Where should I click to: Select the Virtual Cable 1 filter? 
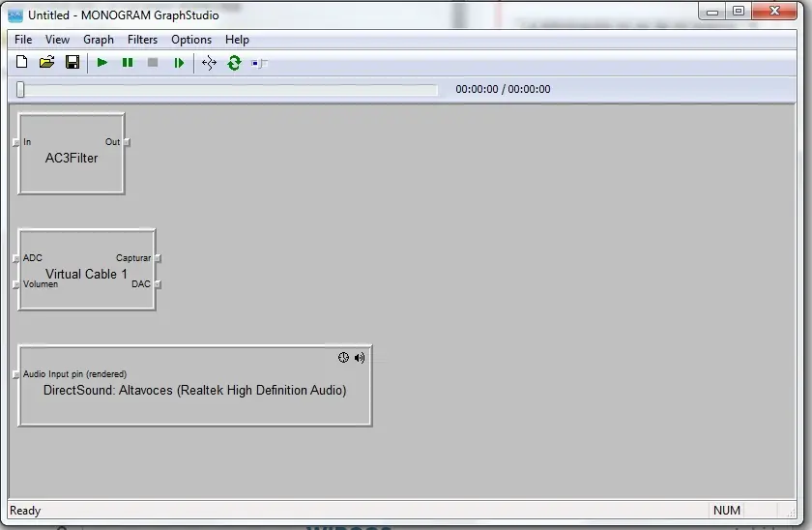(86, 270)
